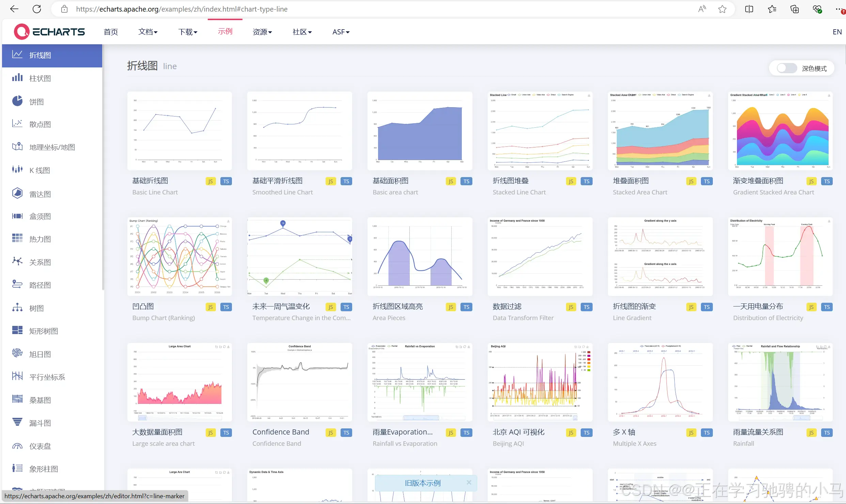Expand the 社区 dropdown menu
The width and height of the screenshot is (846, 504).
coord(302,32)
